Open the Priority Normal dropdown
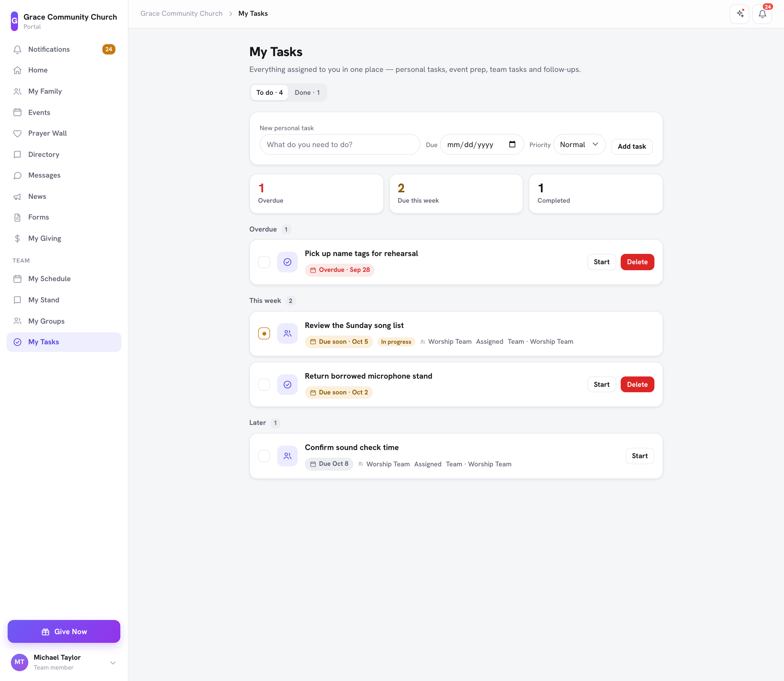The height and width of the screenshot is (681, 784). (x=579, y=144)
